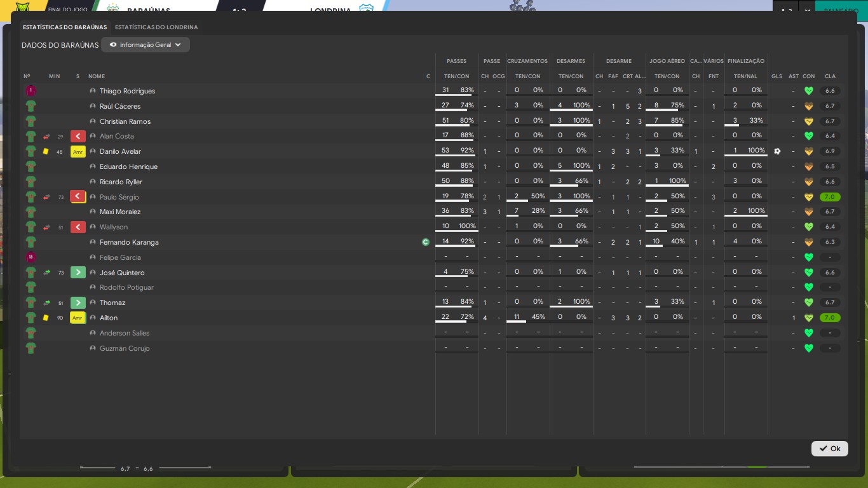The image size is (868, 488).
Task: Open player Thiago Rodrigues
Action: tap(127, 91)
